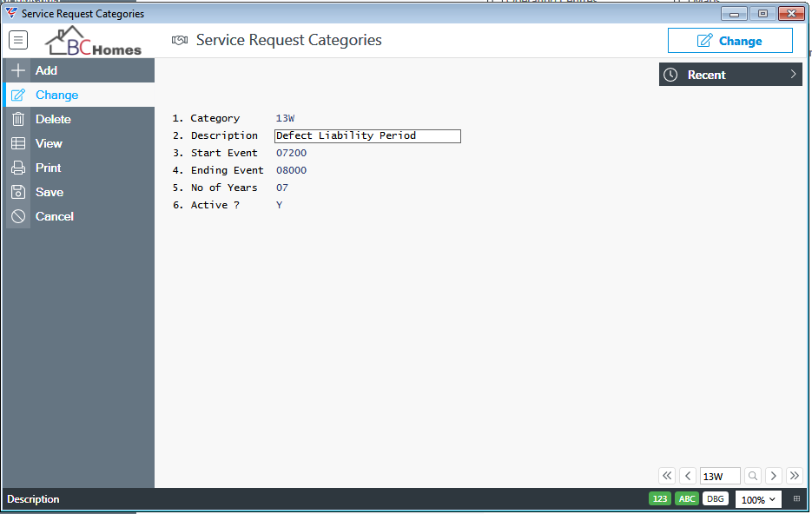This screenshot has width=812, height=514.
Task: Click the Description input field
Action: coord(367,135)
